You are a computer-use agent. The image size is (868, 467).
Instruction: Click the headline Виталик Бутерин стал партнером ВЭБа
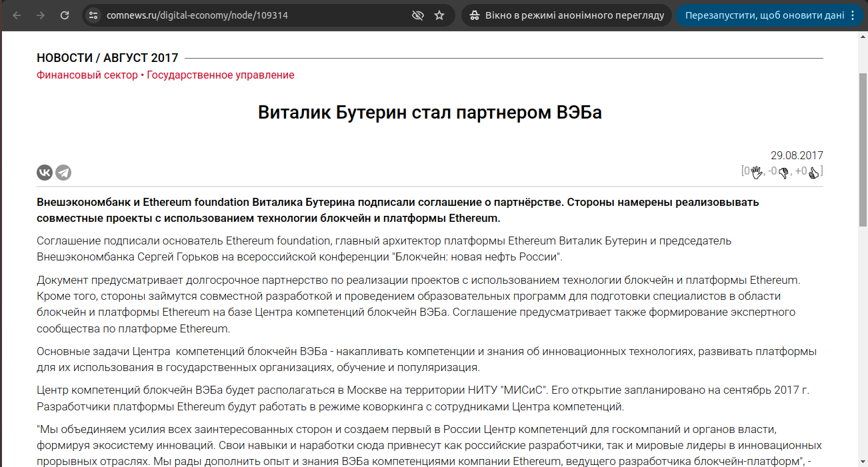click(x=430, y=113)
